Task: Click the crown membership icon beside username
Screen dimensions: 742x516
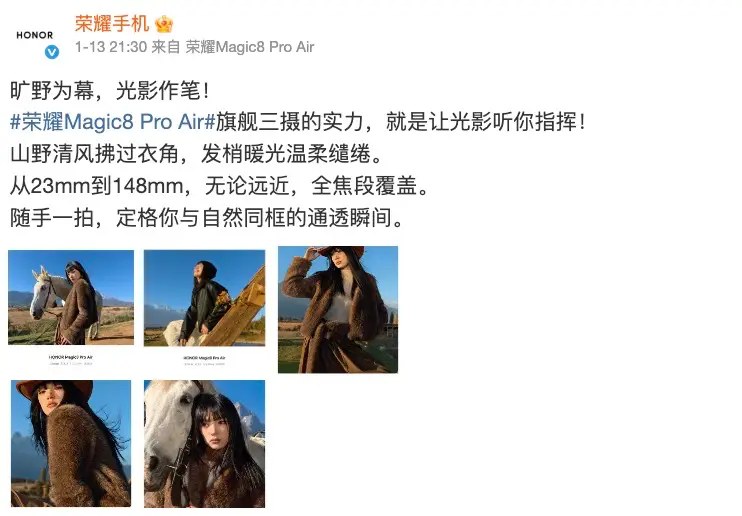Action: point(164,24)
